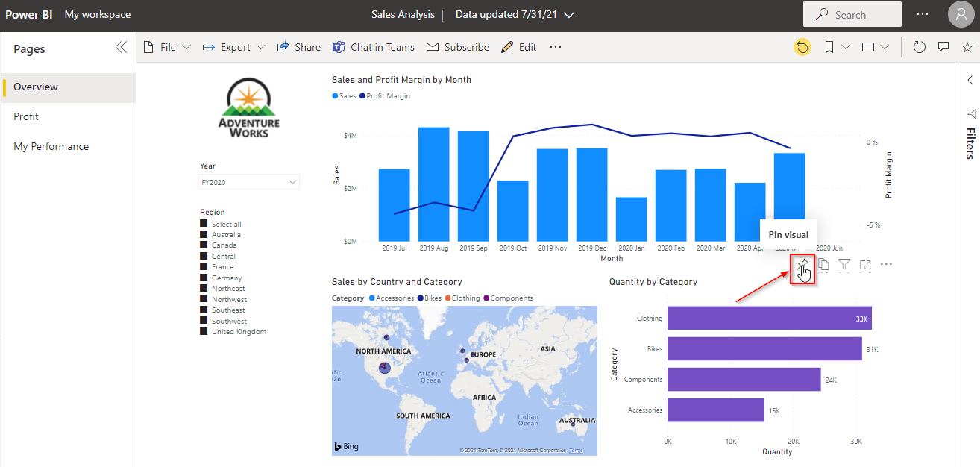Click the Copy visual icon
Image resolution: width=980 pixels, height=467 pixels.
click(823, 264)
